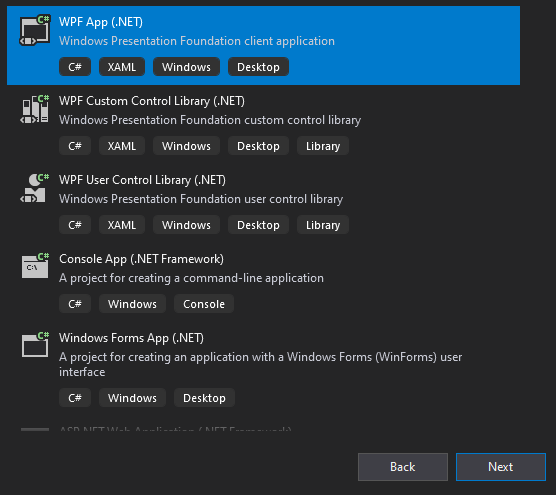Viewport: 556px width, 495px height.
Task: Click the XAML tag on WPF App
Action: click(122, 67)
